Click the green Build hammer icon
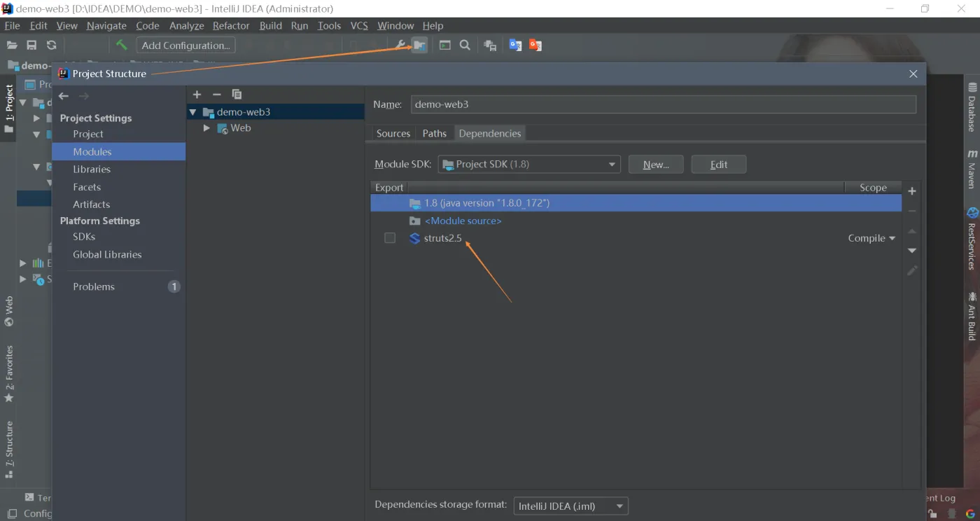This screenshot has height=521, width=980. pos(122,45)
